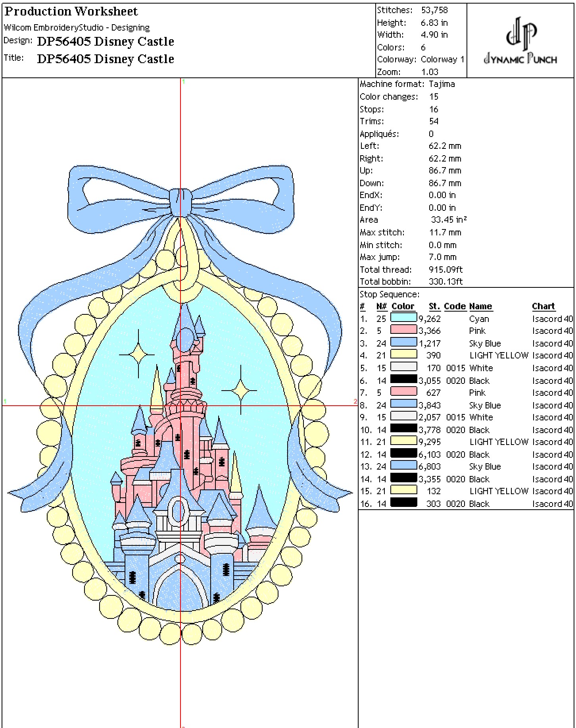Click stitch count '9,295' in stop 11
Viewport: 576px width, 728px height.
tap(430, 441)
